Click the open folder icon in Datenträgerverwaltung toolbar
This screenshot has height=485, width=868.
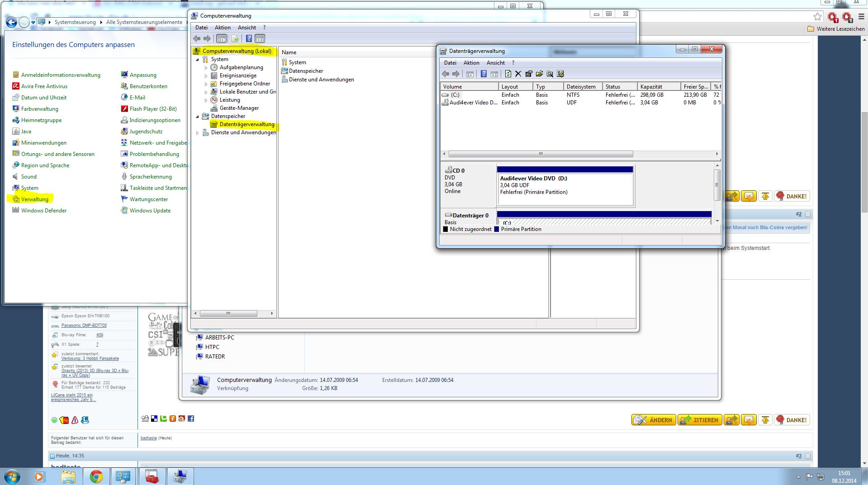[x=539, y=74]
